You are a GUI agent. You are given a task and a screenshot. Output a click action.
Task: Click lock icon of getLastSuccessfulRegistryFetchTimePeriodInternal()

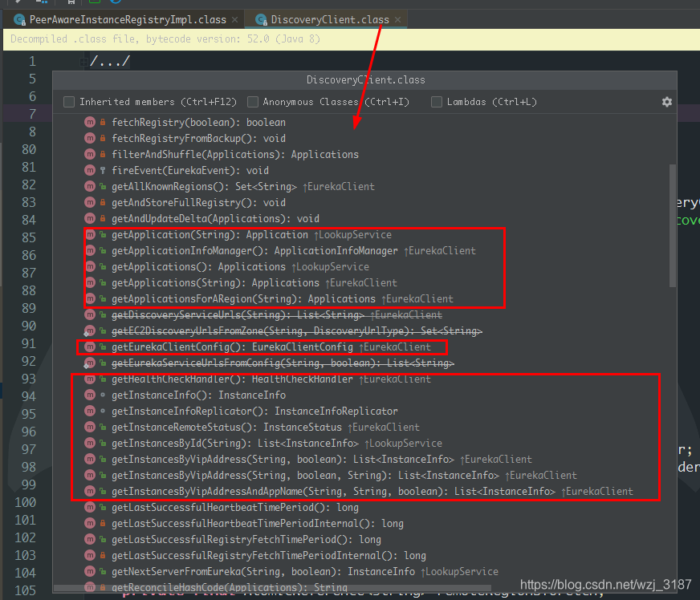coord(103,556)
